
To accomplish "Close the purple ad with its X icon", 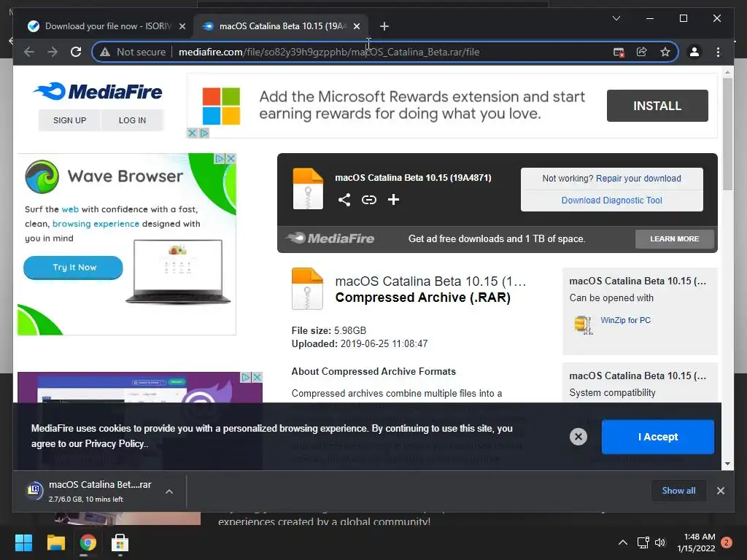I will pos(257,377).
